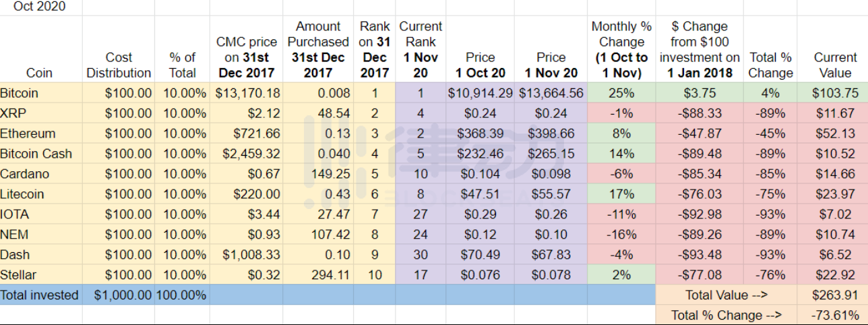Select Bitcoin Cash's 1 Oct price $232.46
Viewport: 868px width, 325px height.
(x=480, y=154)
